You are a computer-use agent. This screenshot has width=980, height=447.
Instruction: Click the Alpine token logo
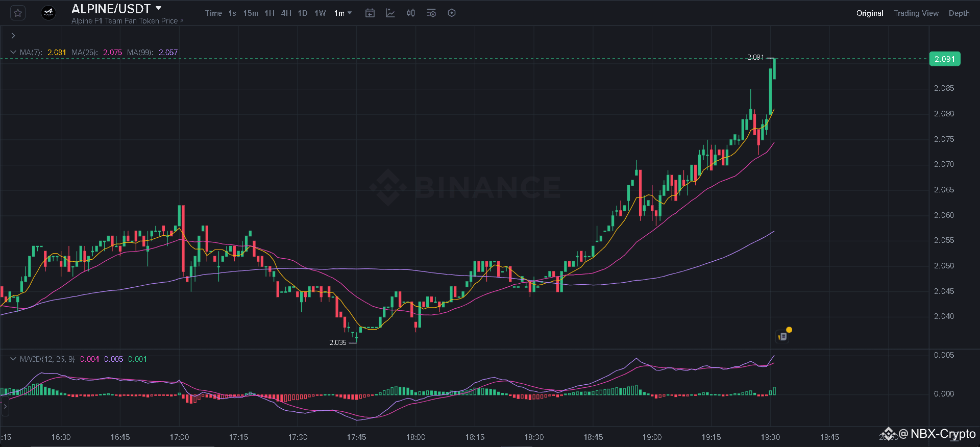coord(48,12)
